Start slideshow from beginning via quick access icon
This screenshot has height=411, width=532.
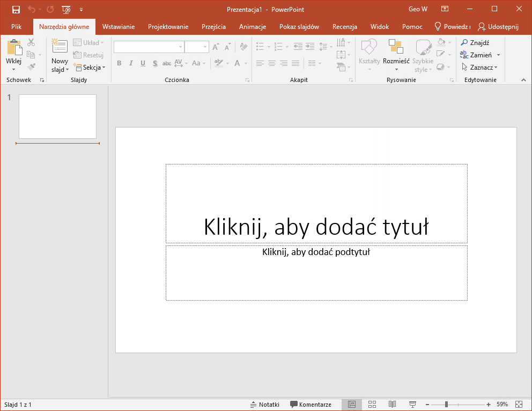[x=66, y=9]
